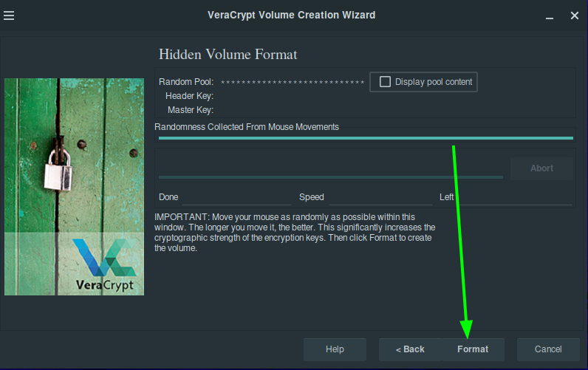Click the IMPORTANT instruction paragraph
The image size is (588, 370).
[x=295, y=233]
